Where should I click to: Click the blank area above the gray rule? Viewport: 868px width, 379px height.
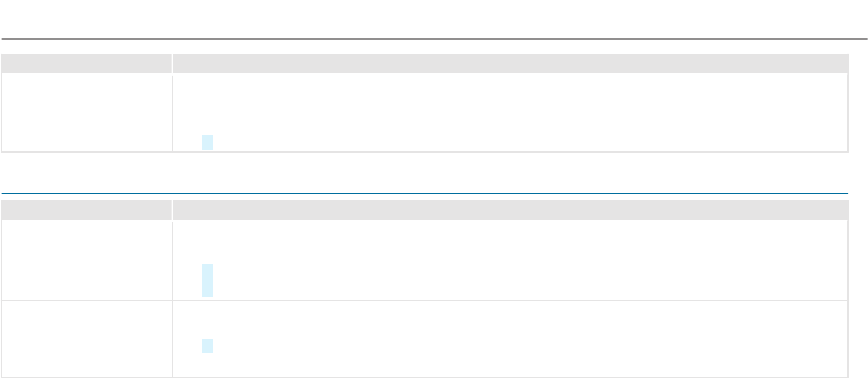click(434, 18)
